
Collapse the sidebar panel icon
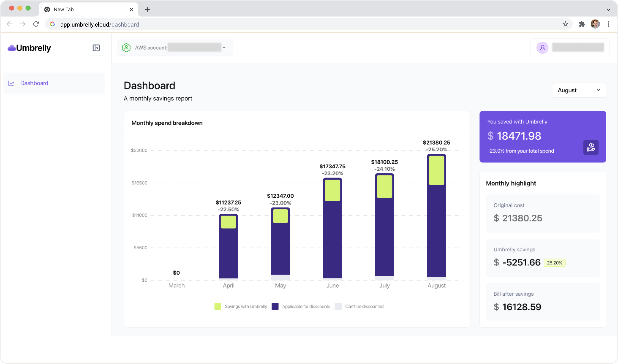coord(96,48)
